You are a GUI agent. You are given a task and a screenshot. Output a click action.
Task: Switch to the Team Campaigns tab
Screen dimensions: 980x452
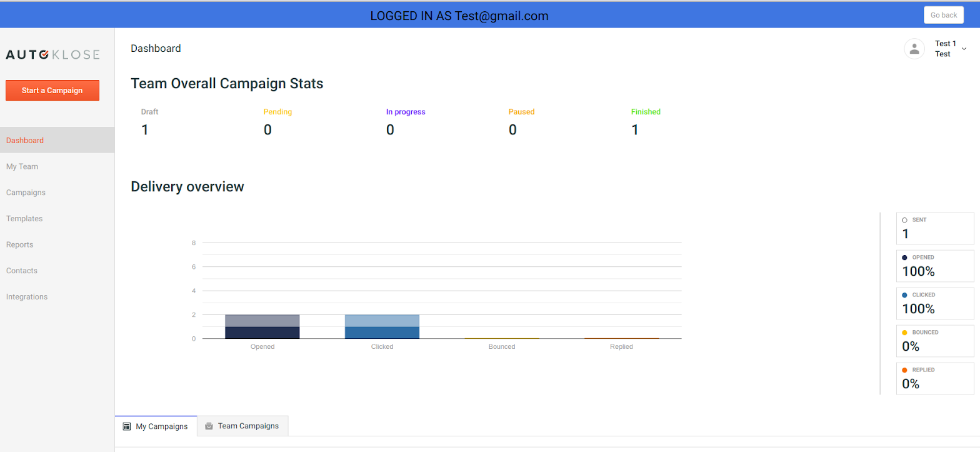(242, 426)
